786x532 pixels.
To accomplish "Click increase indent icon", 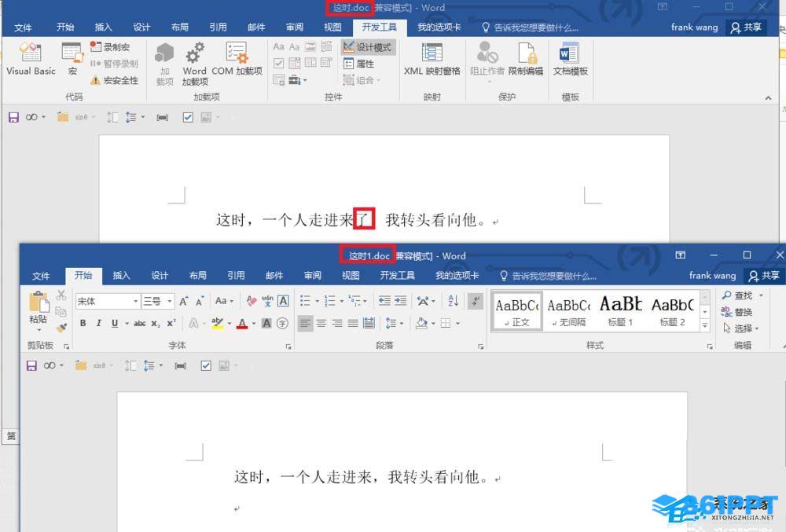I will (400, 300).
